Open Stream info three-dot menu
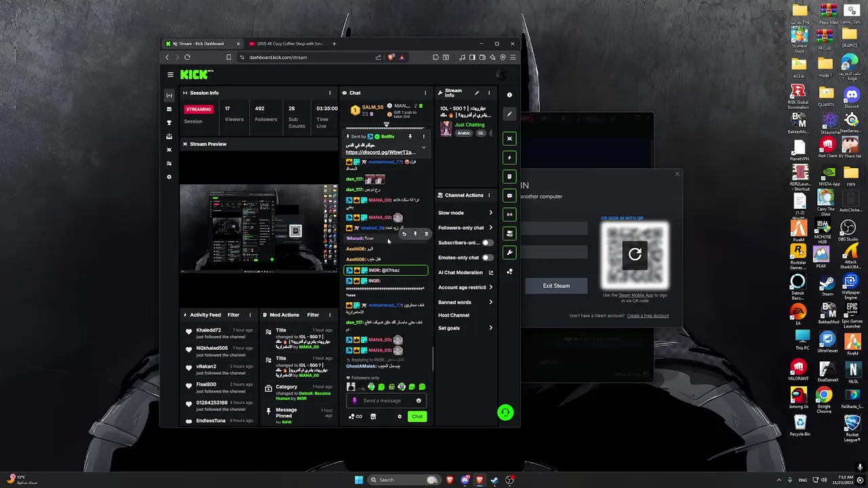 tap(488, 93)
